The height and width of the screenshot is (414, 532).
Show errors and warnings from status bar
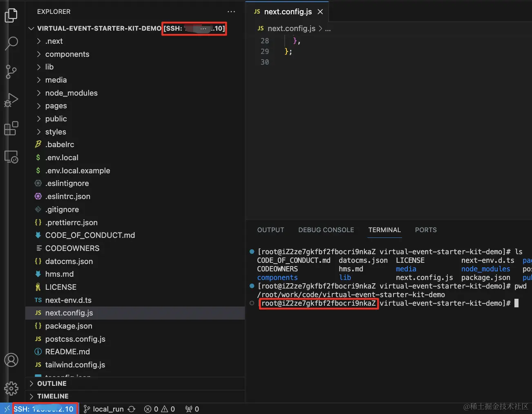coord(159,409)
